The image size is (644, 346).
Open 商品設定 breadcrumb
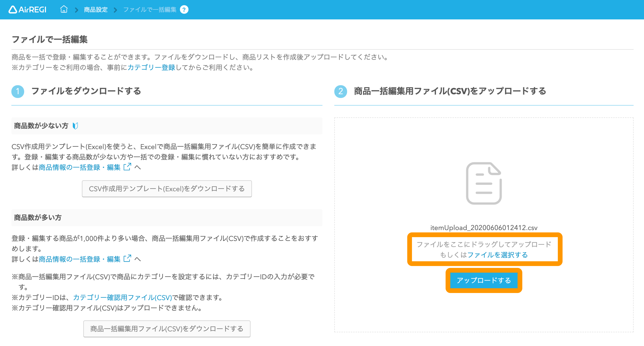coord(96,9)
